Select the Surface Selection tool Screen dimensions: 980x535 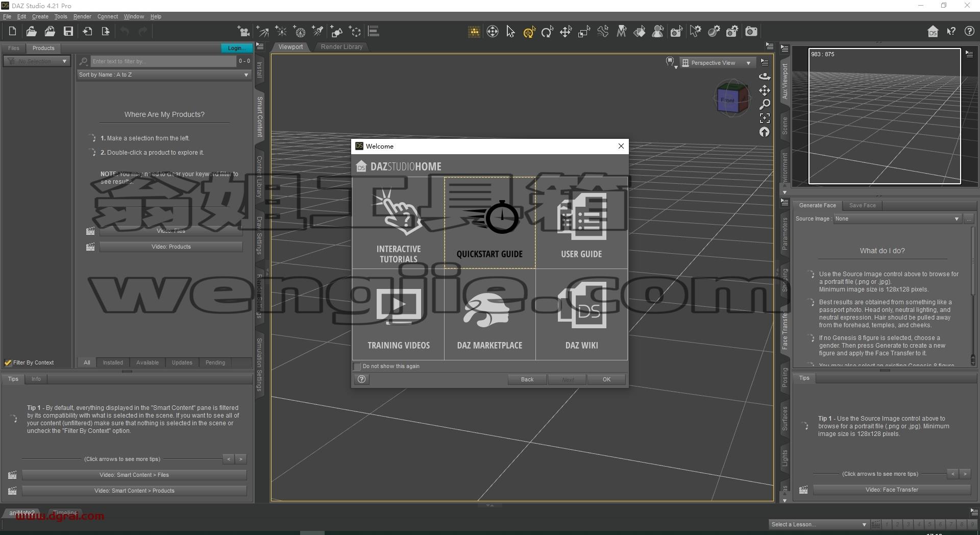pos(640,32)
